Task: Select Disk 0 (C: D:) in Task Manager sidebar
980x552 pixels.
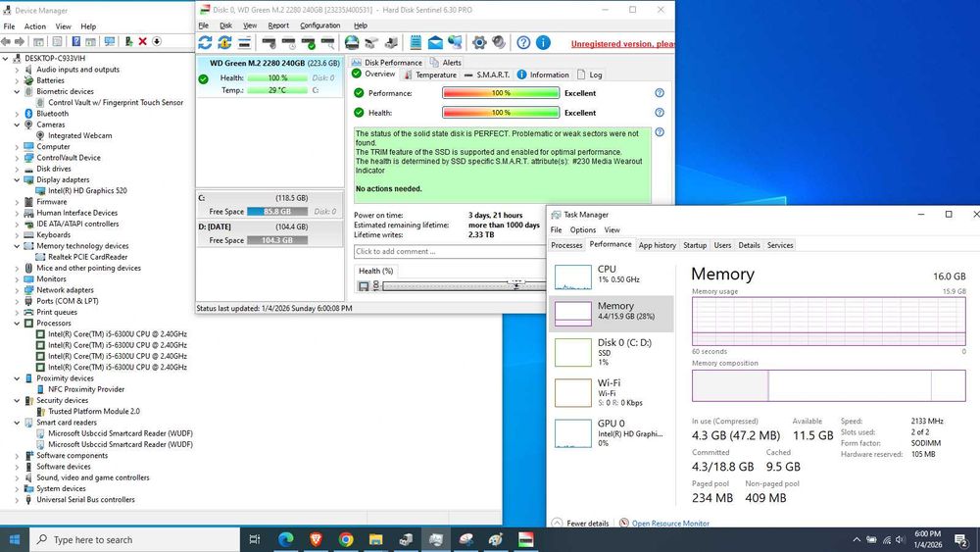Action: (612, 352)
